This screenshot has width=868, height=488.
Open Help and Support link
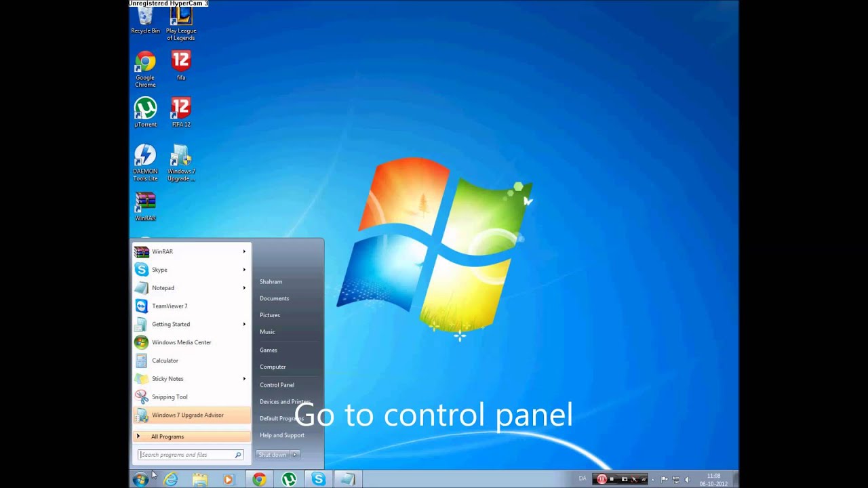(282, 435)
